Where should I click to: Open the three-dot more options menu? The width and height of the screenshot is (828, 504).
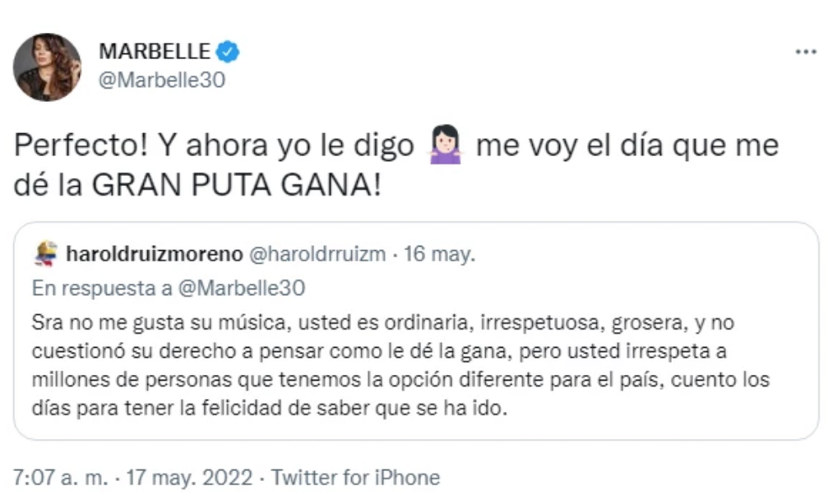point(806,52)
